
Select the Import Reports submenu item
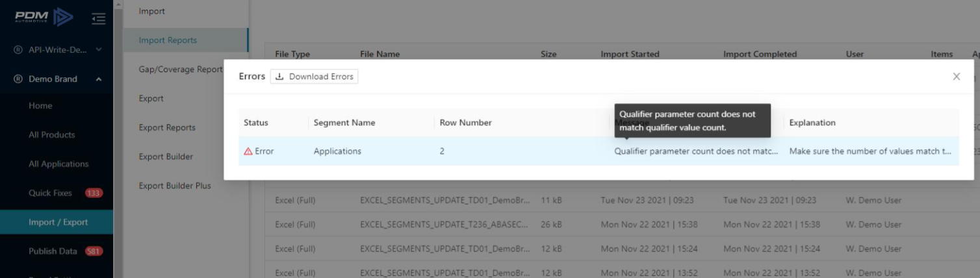pyautogui.click(x=168, y=40)
